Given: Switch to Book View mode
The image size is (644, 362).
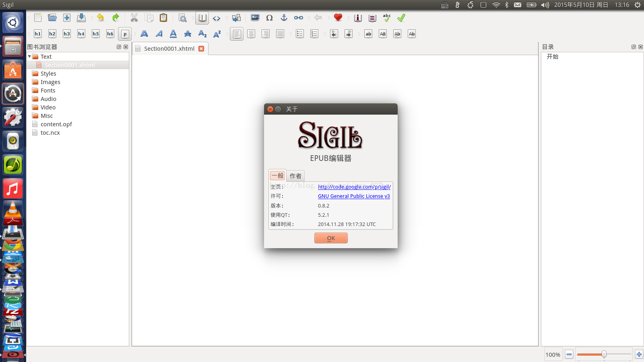Looking at the screenshot, I should tap(202, 18).
